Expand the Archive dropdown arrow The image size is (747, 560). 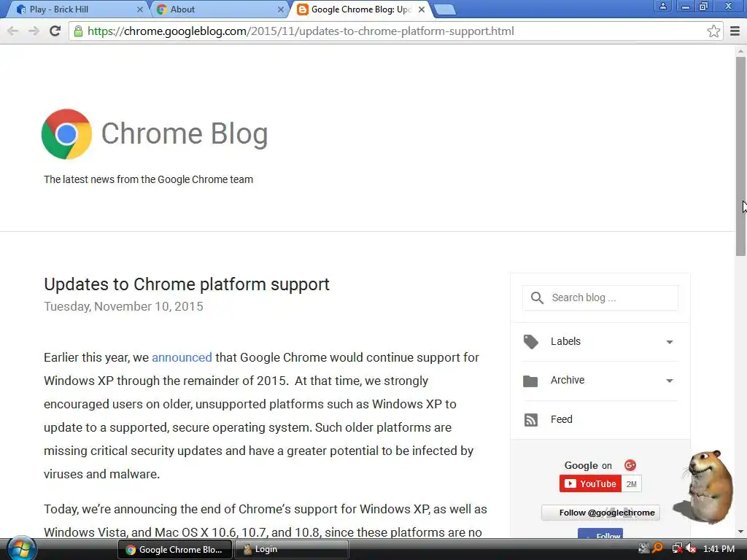coord(670,381)
